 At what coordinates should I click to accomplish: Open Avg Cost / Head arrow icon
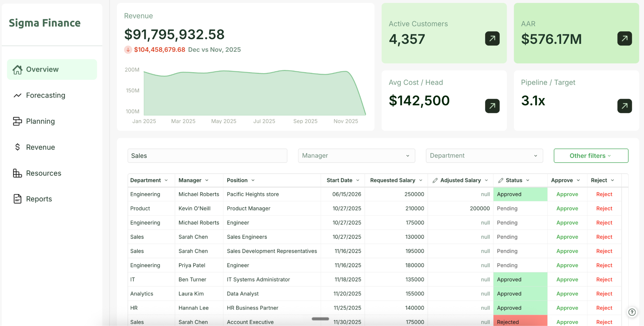pos(492,106)
